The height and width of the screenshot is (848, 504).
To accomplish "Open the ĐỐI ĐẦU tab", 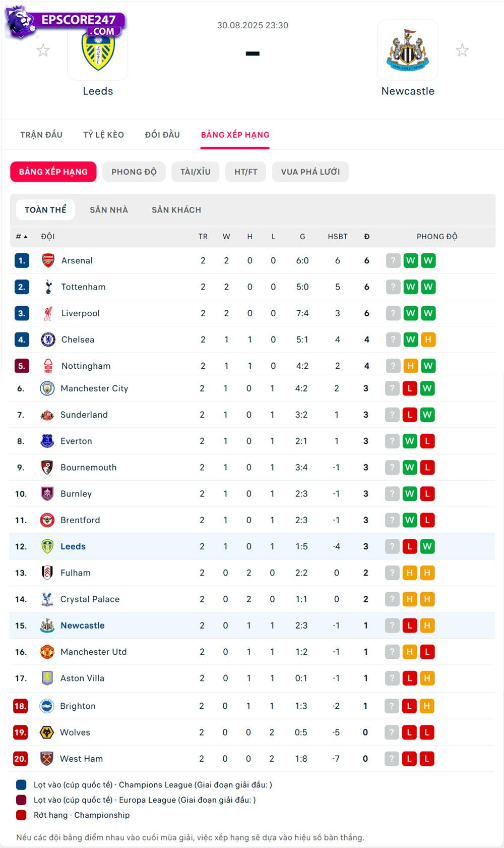I will (162, 135).
